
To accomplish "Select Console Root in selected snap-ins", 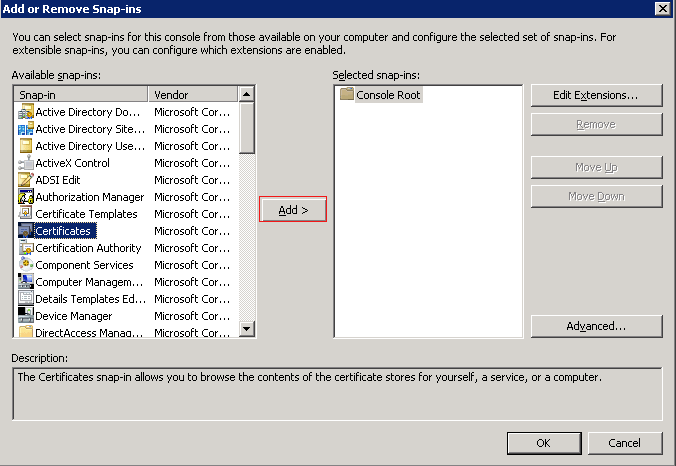I will pos(388,95).
